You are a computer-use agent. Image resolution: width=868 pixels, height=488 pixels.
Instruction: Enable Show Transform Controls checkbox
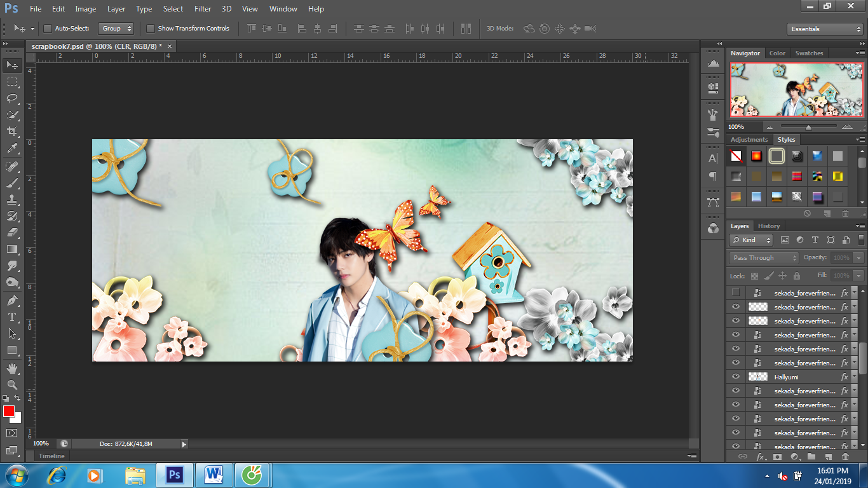151,29
